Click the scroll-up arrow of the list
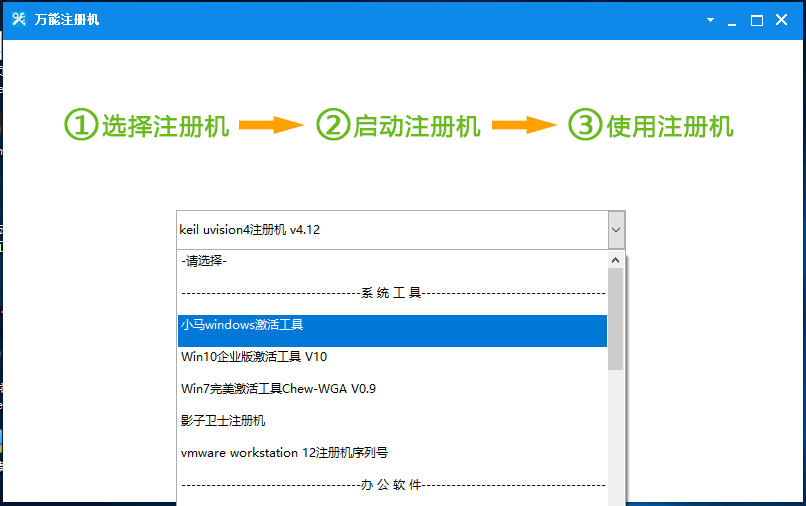This screenshot has height=506, width=806. click(615, 259)
